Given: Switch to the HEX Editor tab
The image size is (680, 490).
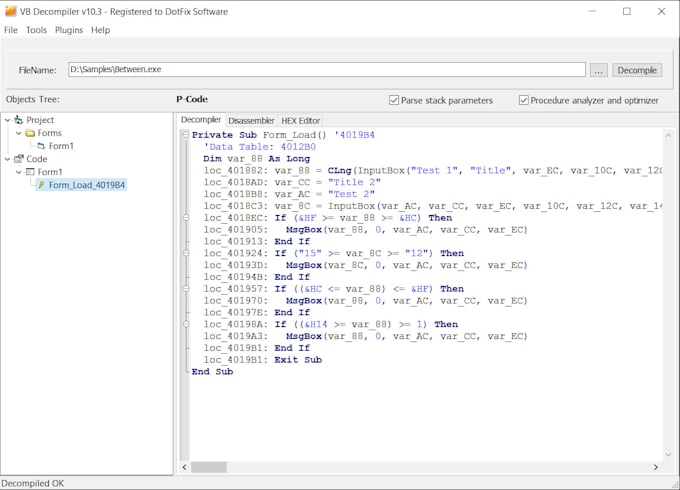Looking at the screenshot, I should [x=301, y=121].
